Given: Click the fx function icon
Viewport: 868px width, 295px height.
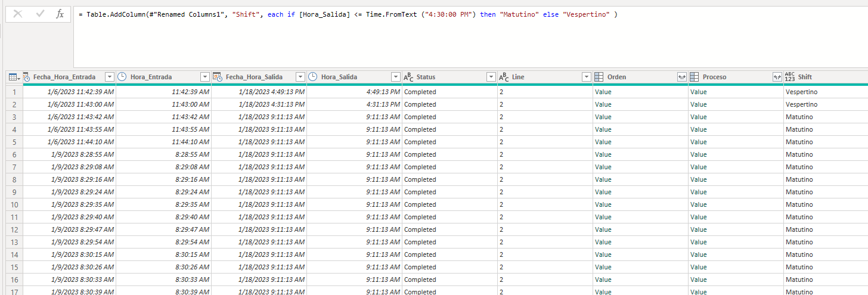Looking at the screenshot, I should point(60,14).
